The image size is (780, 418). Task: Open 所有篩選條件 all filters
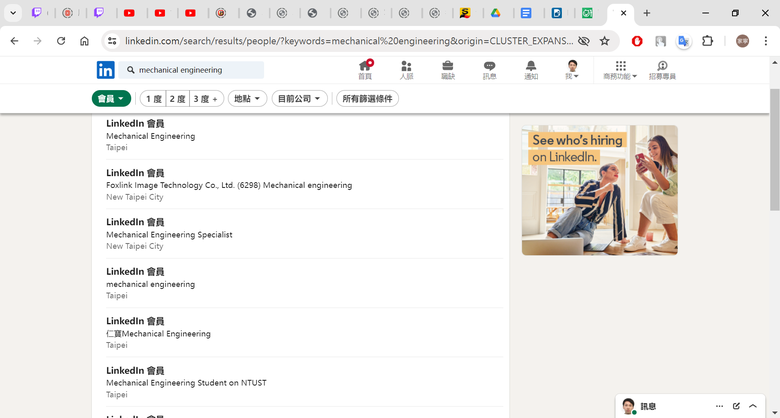pyautogui.click(x=367, y=99)
